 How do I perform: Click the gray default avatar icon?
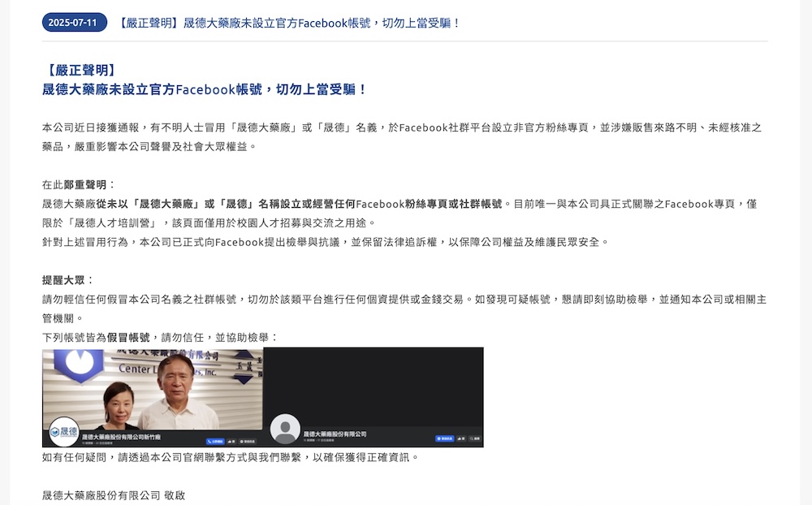[285, 429]
